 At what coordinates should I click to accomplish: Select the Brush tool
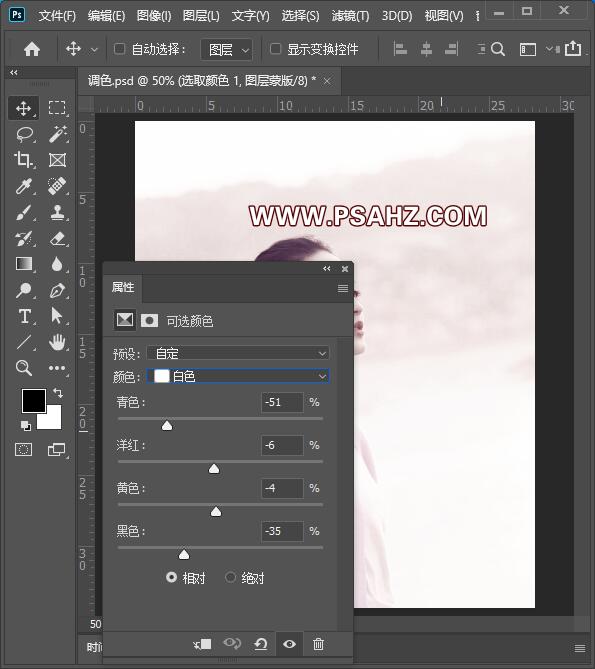coord(23,212)
